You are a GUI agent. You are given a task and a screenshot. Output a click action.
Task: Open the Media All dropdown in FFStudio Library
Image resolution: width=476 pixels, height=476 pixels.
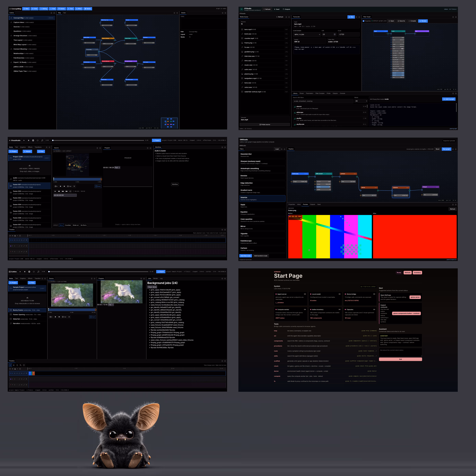tap(361, 101)
